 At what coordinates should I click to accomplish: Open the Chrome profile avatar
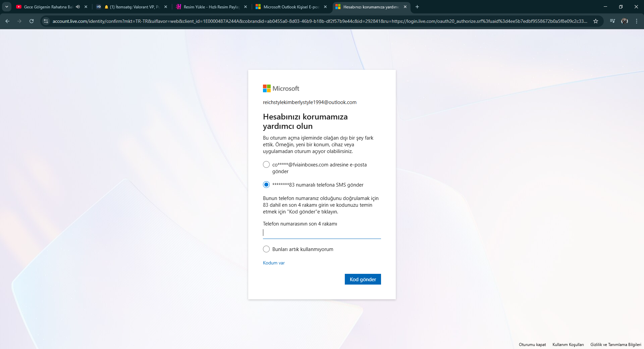point(625,21)
